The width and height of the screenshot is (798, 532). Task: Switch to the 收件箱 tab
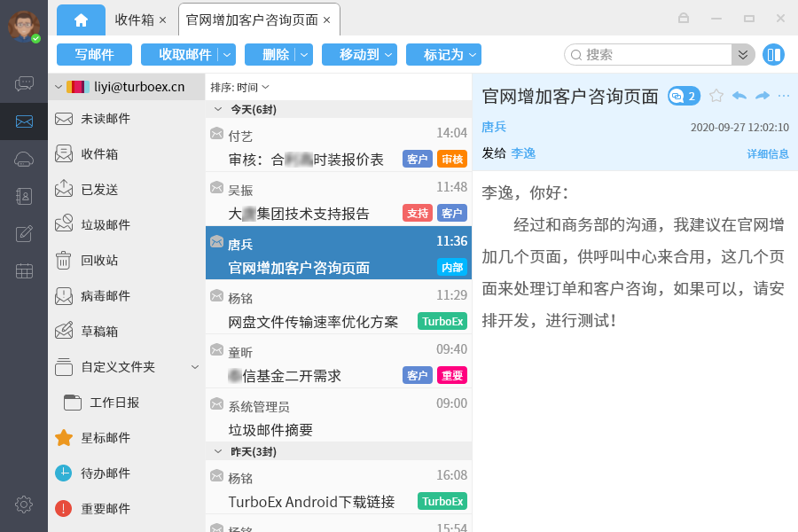point(134,20)
